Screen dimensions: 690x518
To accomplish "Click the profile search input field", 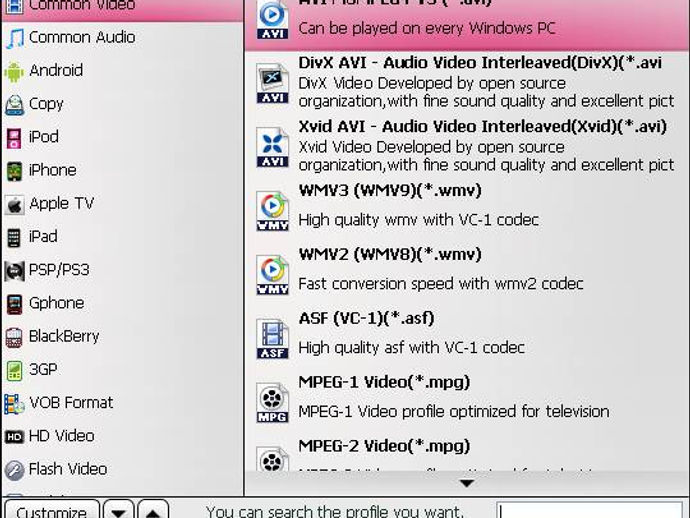I will (x=590, y=511).
